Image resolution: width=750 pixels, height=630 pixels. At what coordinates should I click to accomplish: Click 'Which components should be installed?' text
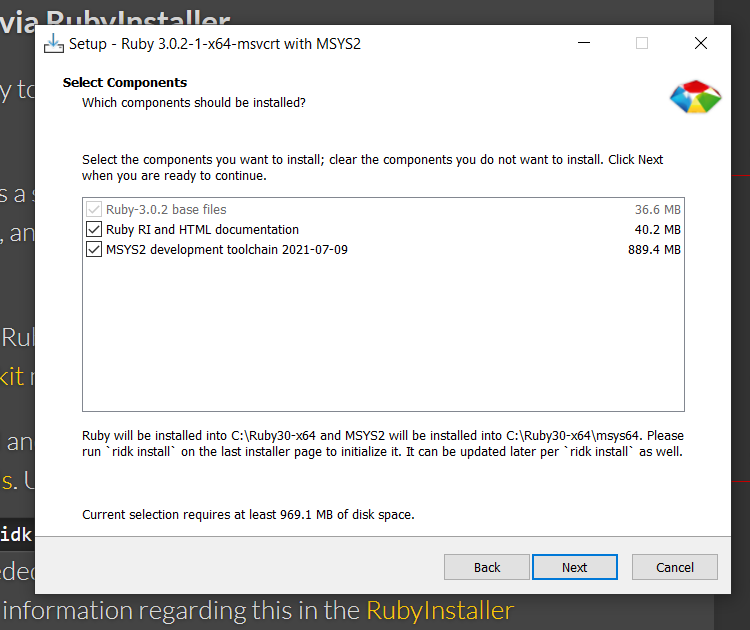pos(194,103)
